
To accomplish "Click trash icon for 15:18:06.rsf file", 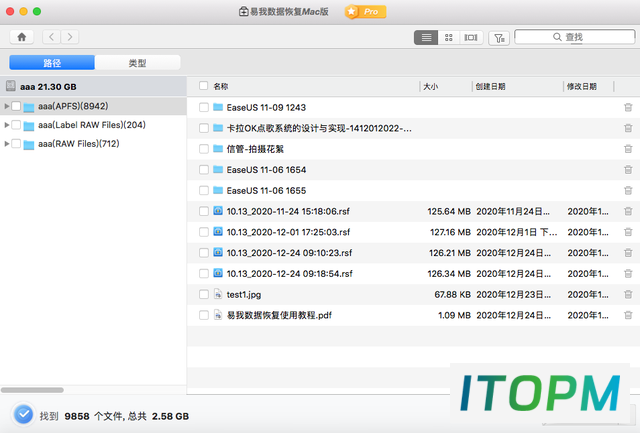I will coord(628,211).
